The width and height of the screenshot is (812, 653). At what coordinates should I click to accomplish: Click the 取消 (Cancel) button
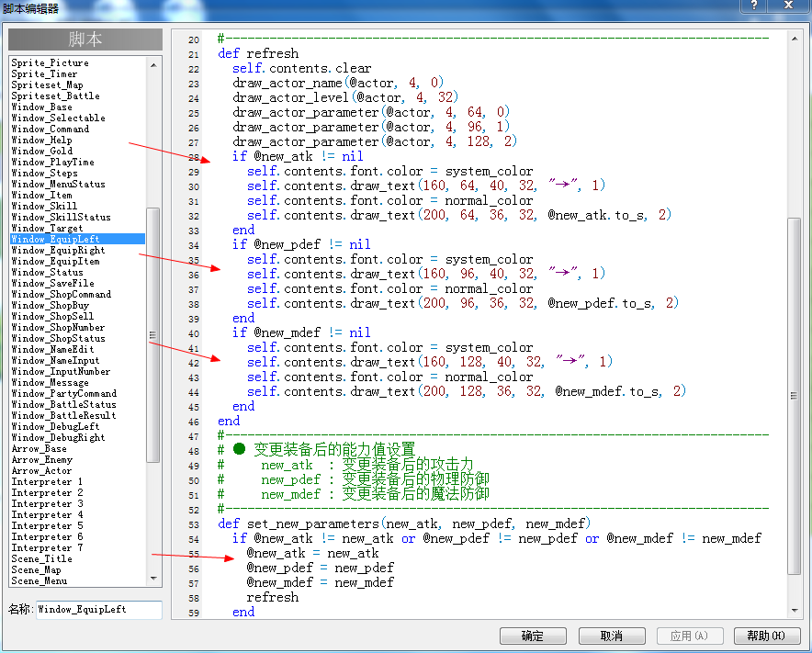tap(612, 636)
